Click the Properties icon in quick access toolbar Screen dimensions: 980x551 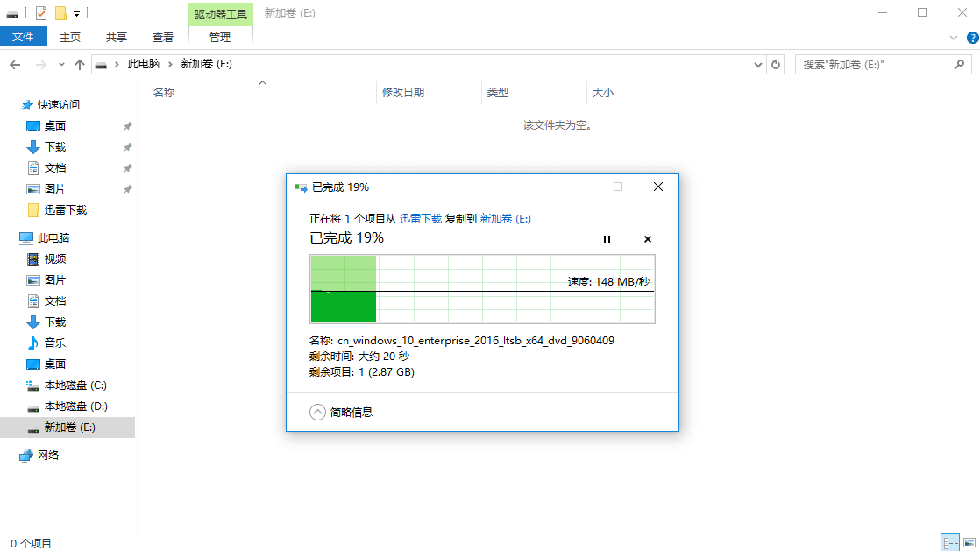41,13
